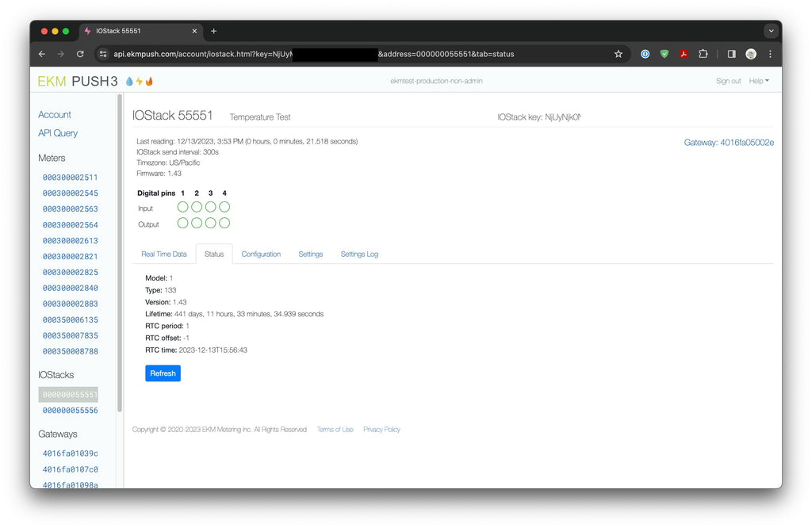Expand the Help dropdown menu
This screenshot has width=812, height=528.
click(759, 81)
